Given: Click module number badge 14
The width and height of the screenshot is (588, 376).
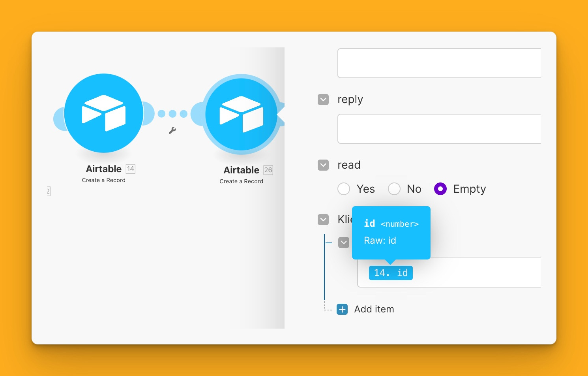Looking at the screenshot, I should pos(131,169).
